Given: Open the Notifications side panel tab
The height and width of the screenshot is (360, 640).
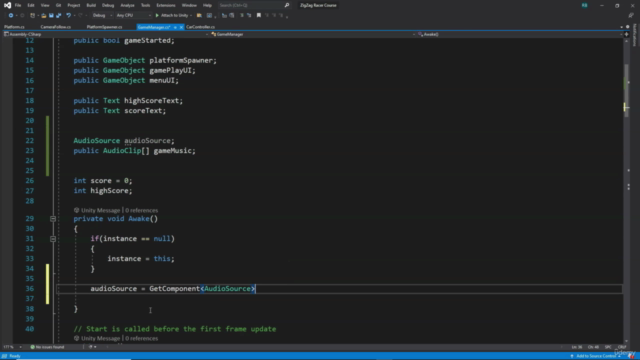Looking at the screenshot, I should tap(635, 36).
